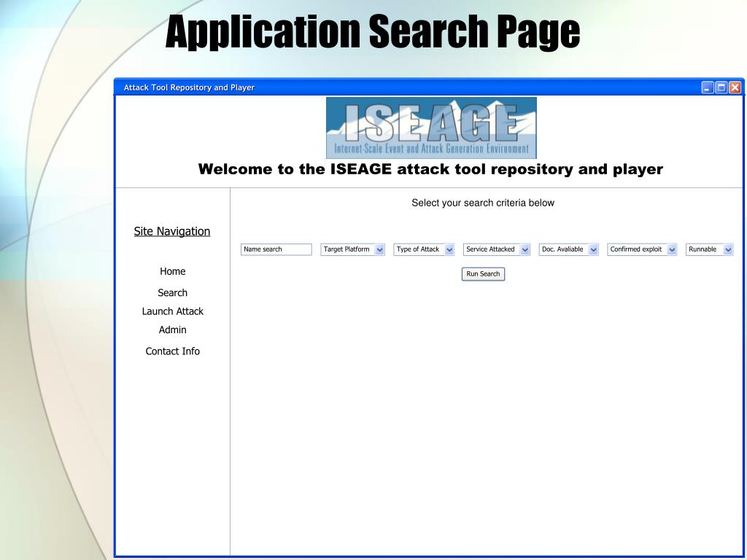Maximize the Attack Tool Repository window
Viewport: 747px width, 560px height.
coord(721,87)
